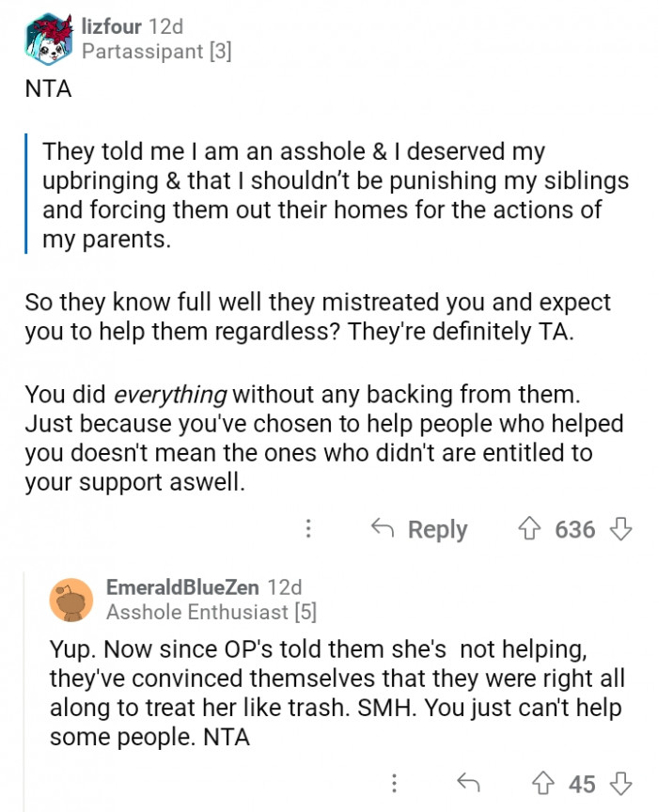Click the 12d timestamp on EmeraldBlueZen's comment

click(x=285, y=587)
